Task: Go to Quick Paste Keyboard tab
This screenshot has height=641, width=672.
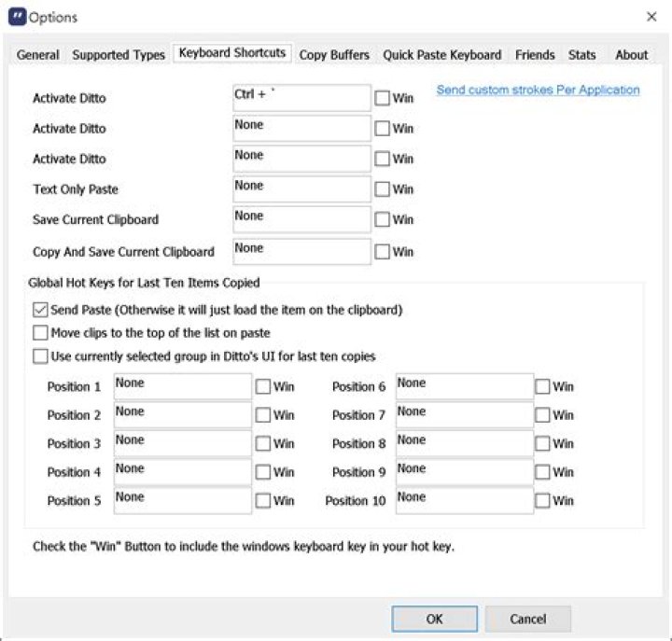Action: [441, 55]
